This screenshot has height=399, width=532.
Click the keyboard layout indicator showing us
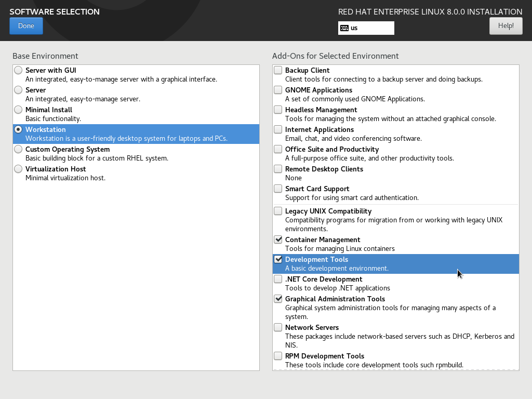pyautogui.click(x=366, y=28)
